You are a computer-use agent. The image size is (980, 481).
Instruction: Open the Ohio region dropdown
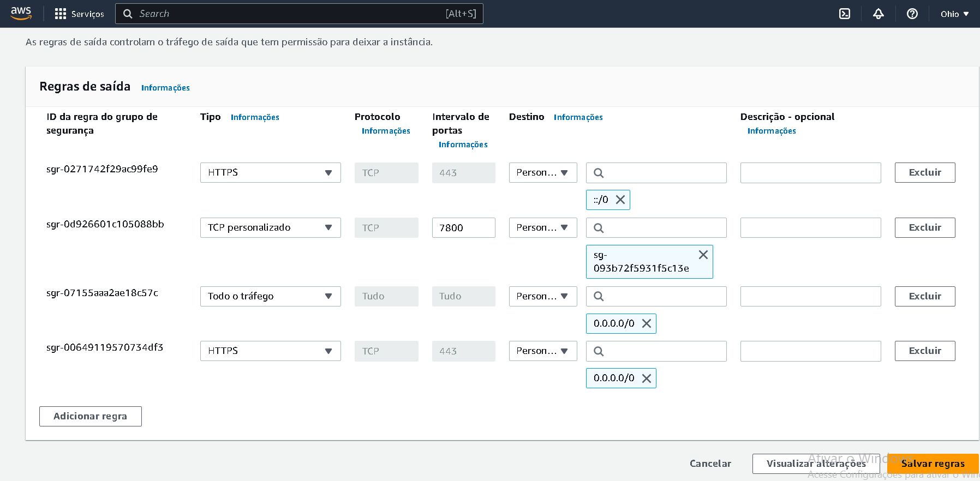pyautogui.click(x=954, y=14)
